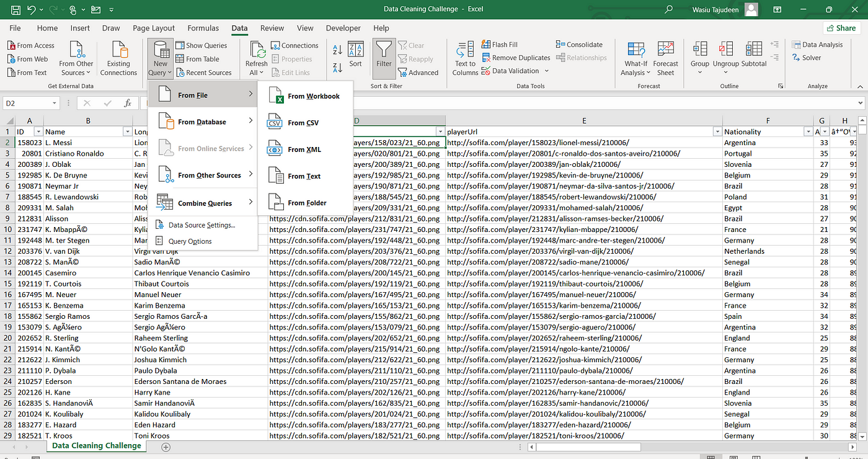This screenshot has width=868, height=459.
Task: Select From Workbook in submenu
Action: point(305,96)
